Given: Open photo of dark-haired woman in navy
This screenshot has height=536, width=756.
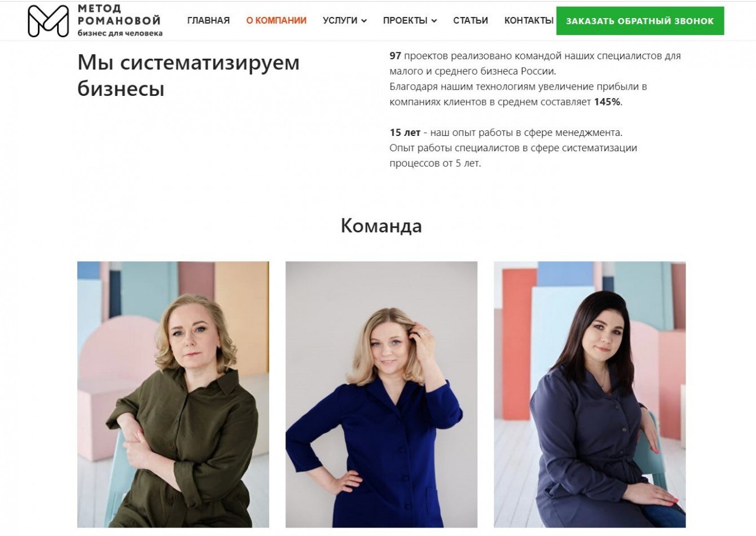Looking at the screenshot, I should click(590, 394).
